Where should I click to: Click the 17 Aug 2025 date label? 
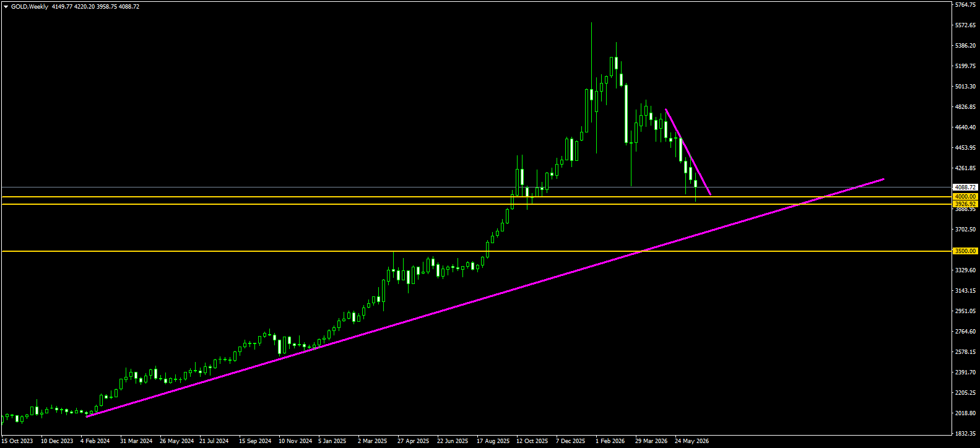coord(493,441)
